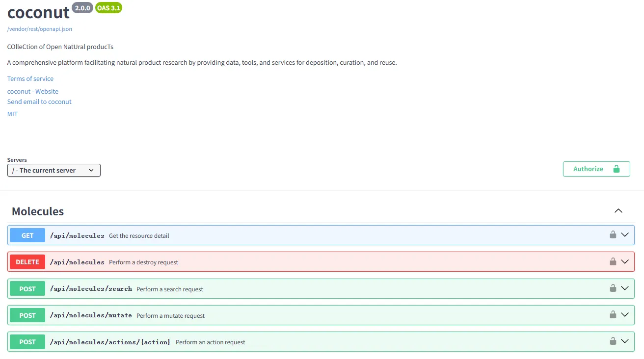Expand the POST search endpoint chevron
Viewport: 644px width, 359px height.
tap(625, 288)
